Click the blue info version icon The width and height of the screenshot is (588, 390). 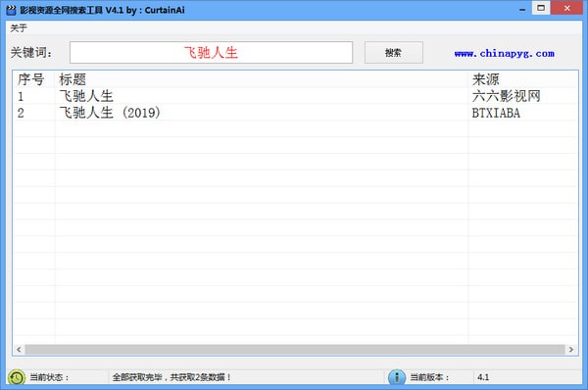pos(397,377)
